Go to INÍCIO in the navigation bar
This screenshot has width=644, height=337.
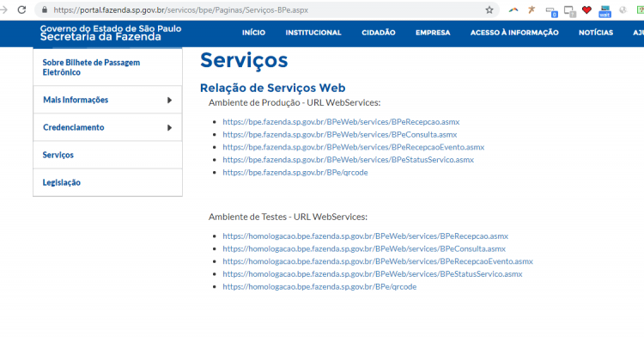click(x=253, y=33)
